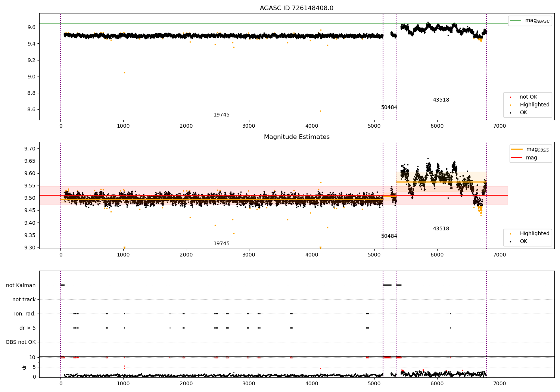Viewport: 560px width, 392px height.
Task: Click obsid label 19745 in the top panel
Action: [x=221, y=115]
